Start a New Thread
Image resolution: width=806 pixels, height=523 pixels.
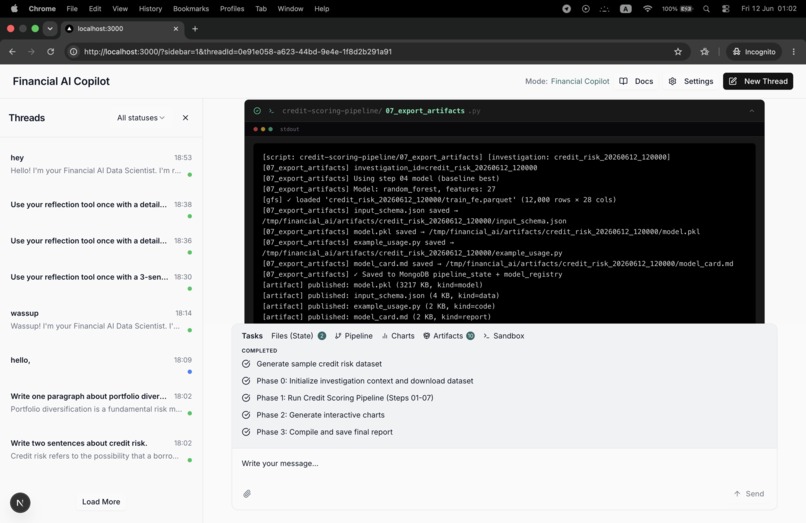758,81
